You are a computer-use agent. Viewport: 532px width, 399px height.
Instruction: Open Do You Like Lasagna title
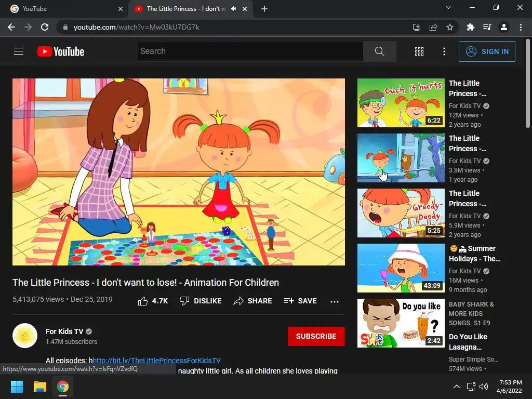click(468, 342)
